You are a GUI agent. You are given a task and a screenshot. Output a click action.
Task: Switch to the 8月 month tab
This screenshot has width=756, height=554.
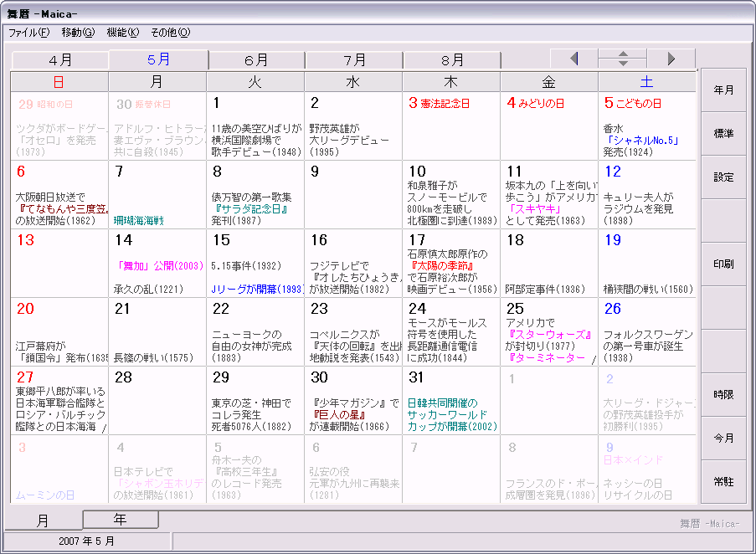pyautogui.click(x=452, y=60)
